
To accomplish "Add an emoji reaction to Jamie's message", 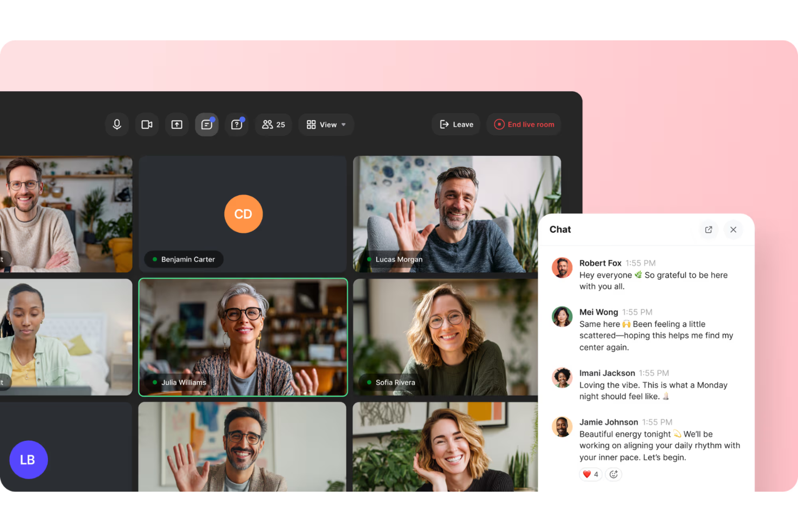I will [614, 474].
